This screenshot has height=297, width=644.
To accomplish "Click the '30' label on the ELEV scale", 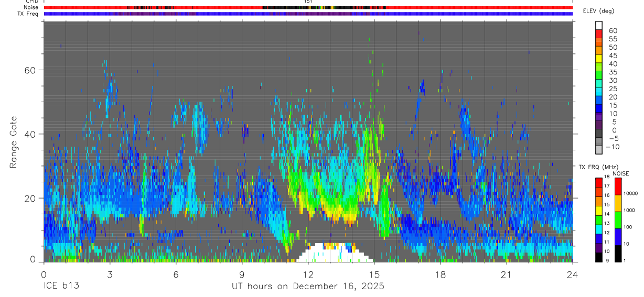I will pyautogui.click(x=613, y=80).
